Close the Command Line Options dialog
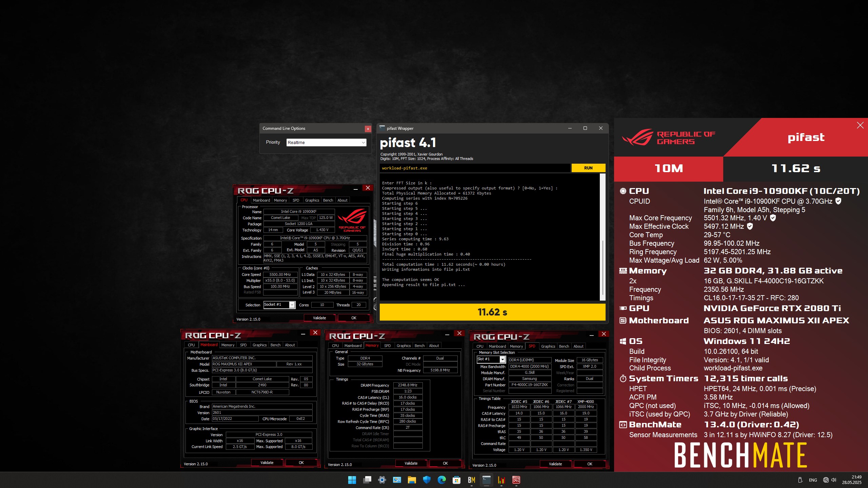This screenshot has height=488, width=868. pos(368,129)
